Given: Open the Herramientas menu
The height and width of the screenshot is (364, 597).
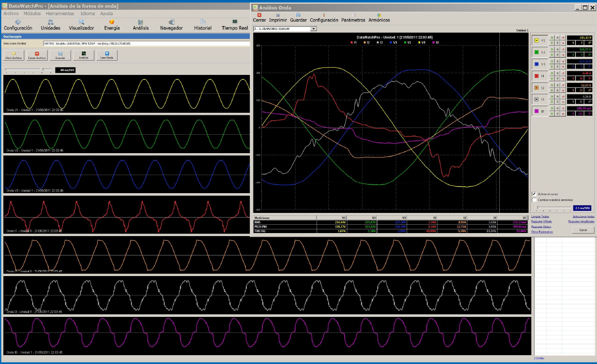Looking at the screenshot, I should pyautogui.click(x=60, y=13).
